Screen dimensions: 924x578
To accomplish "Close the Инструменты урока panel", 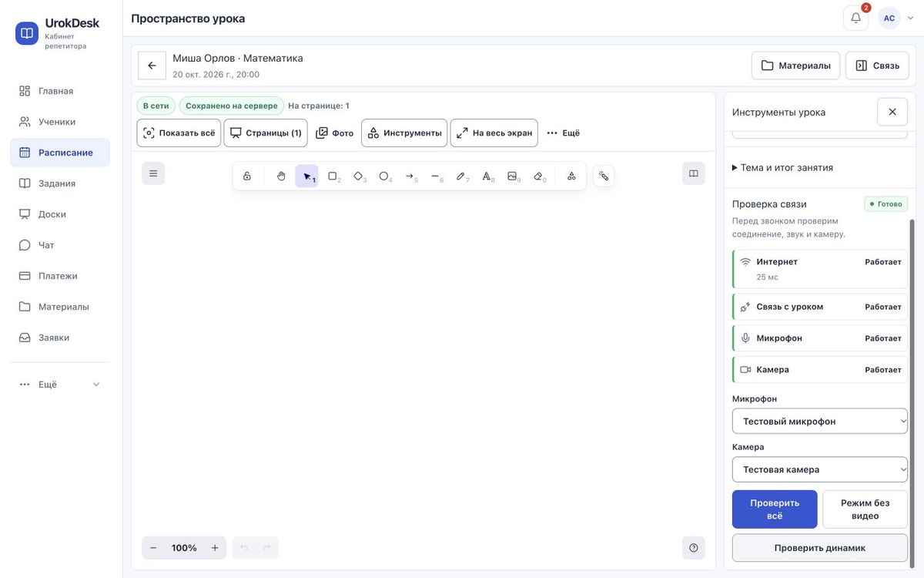I will 892,112.
